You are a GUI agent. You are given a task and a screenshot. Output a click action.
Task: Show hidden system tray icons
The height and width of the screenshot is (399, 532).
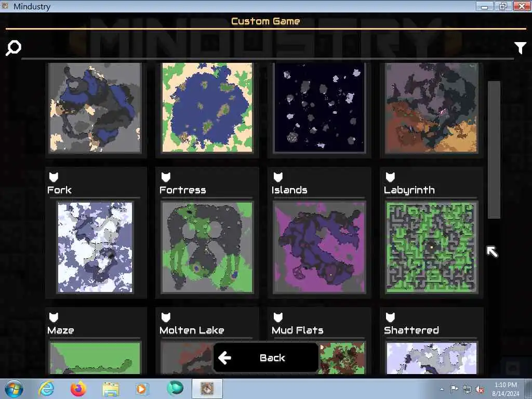tap(442, 389)
